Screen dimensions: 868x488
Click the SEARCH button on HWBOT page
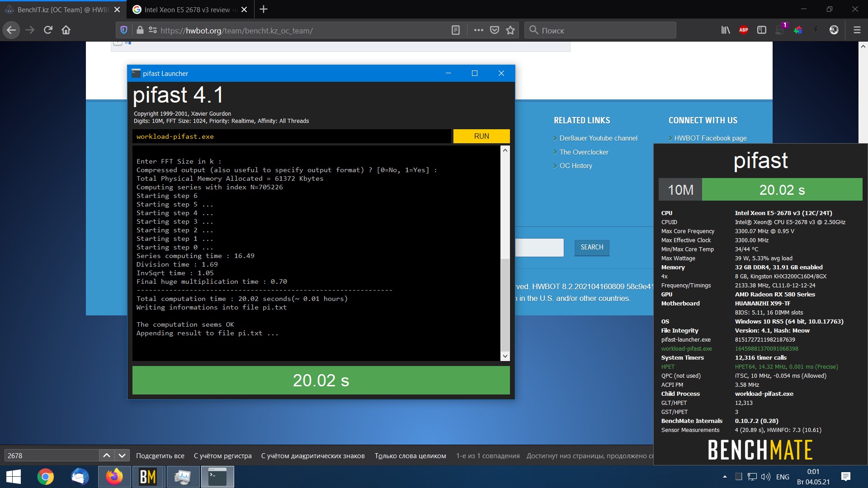pos(592,247)
